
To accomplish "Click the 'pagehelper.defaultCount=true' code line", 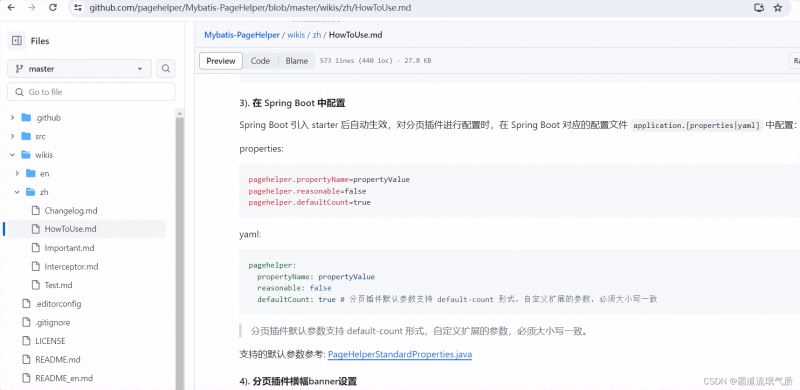I will (309, 202).
